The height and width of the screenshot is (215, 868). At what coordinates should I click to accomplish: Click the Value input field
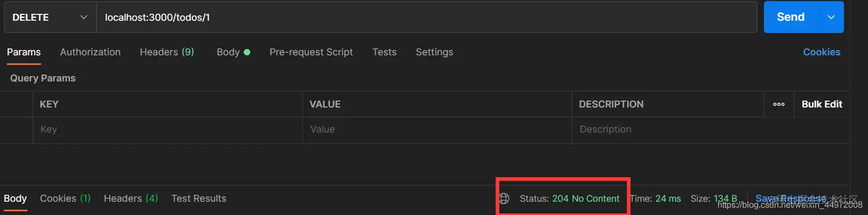[x=437, y=130]
